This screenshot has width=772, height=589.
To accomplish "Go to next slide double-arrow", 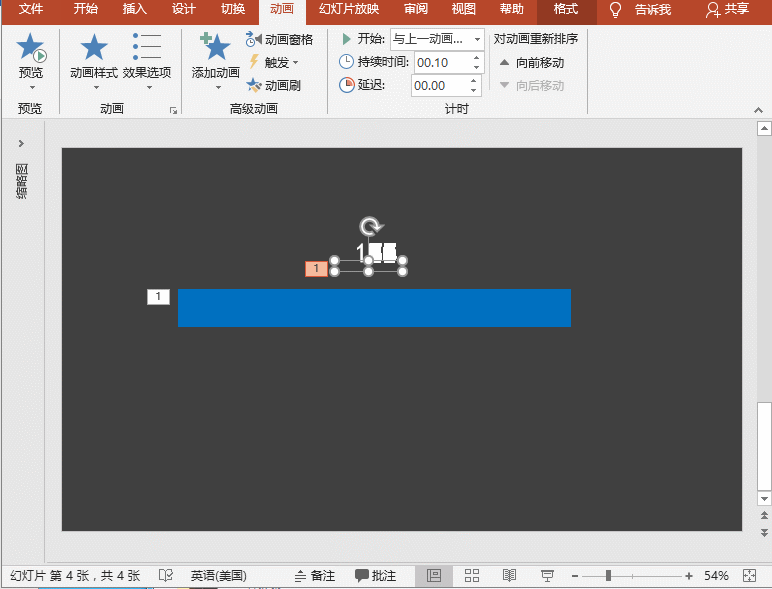I will tap(764, 532).
